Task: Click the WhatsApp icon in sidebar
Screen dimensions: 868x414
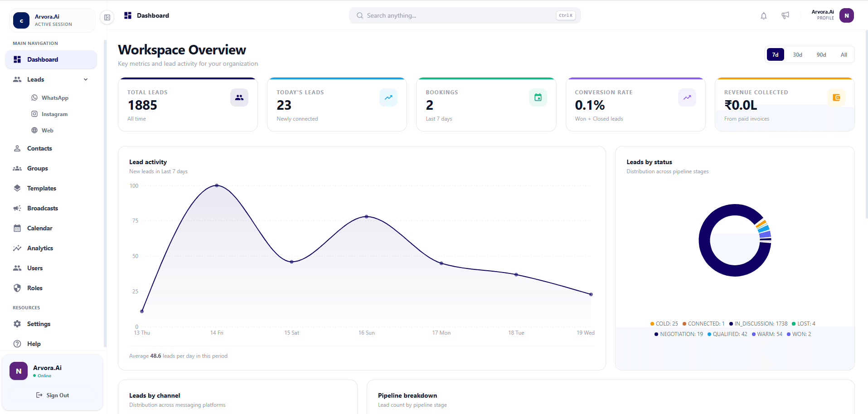Action: tap(34, 97)
